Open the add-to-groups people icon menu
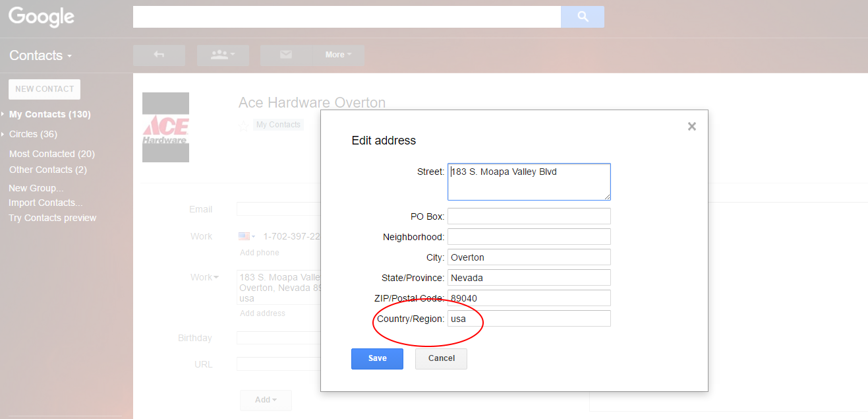Viewport: 868px width, 419px height. [x=222, y=55]
